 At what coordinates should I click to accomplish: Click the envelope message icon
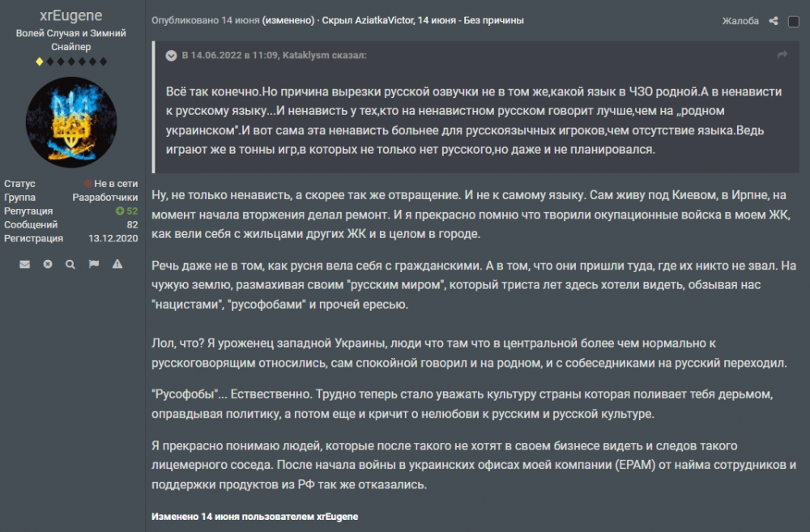25,264
